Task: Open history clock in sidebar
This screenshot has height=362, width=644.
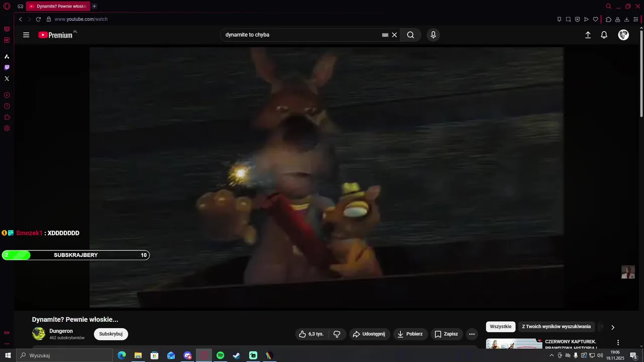Action: point(7,106)
